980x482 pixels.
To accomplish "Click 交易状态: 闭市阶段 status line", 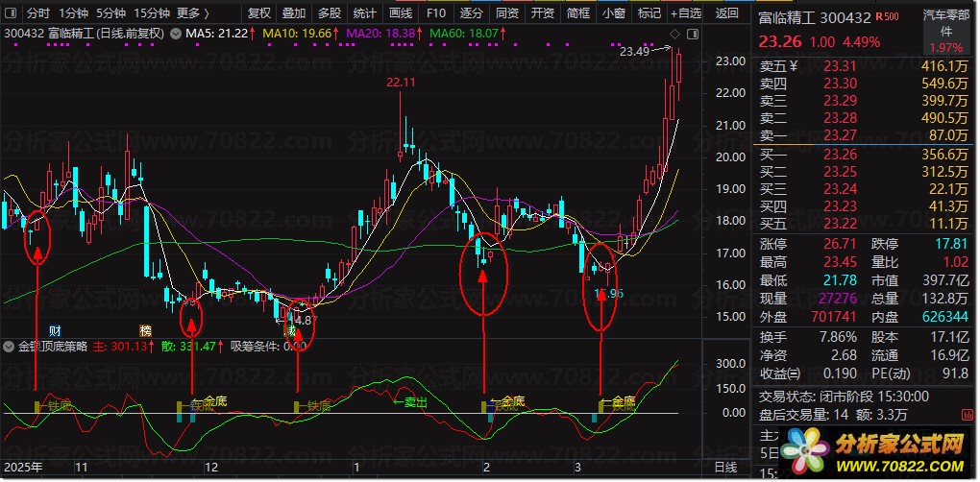I will coord(844,397).
